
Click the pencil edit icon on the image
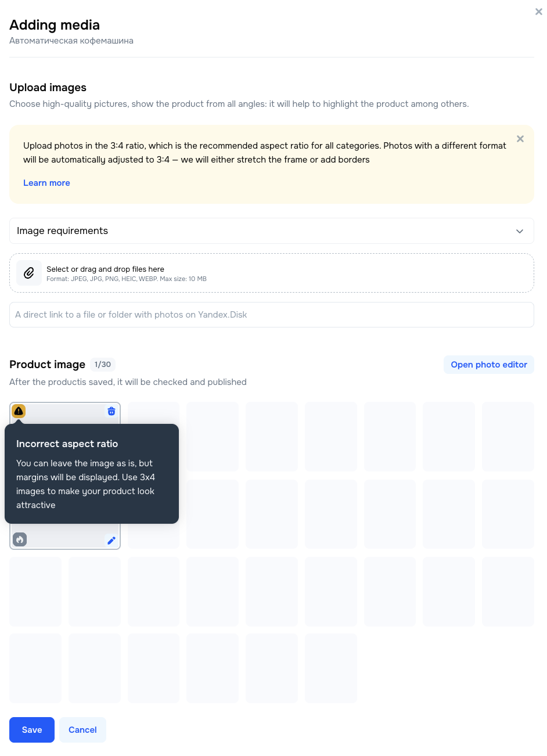tap(111, 540)
